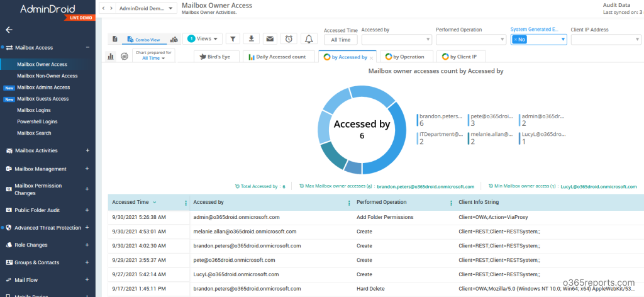Image resolution: width=644 pixels, height=297 pixels.
Task: Switch to Combo View
Action: point(143,40)
